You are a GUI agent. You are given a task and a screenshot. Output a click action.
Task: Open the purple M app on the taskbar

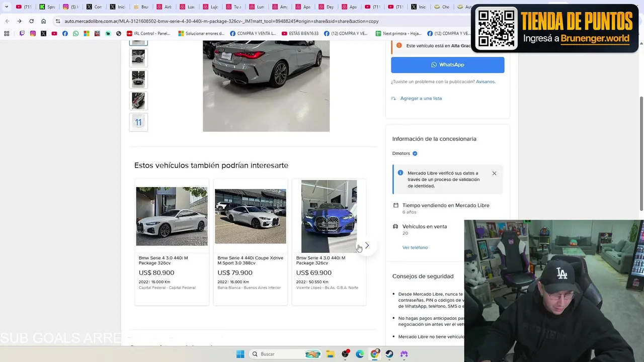coord(404,354)
